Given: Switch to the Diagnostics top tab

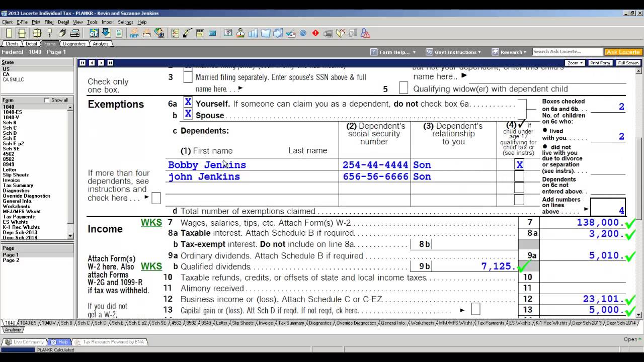Looking at the screenshot, I should point(74,44).
